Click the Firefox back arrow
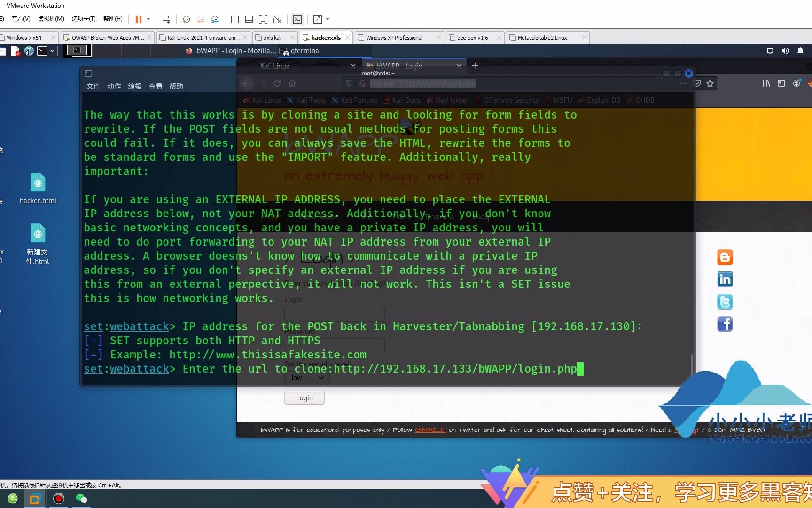The height and width of the screenshot is (508, 812). coord(247,83)
